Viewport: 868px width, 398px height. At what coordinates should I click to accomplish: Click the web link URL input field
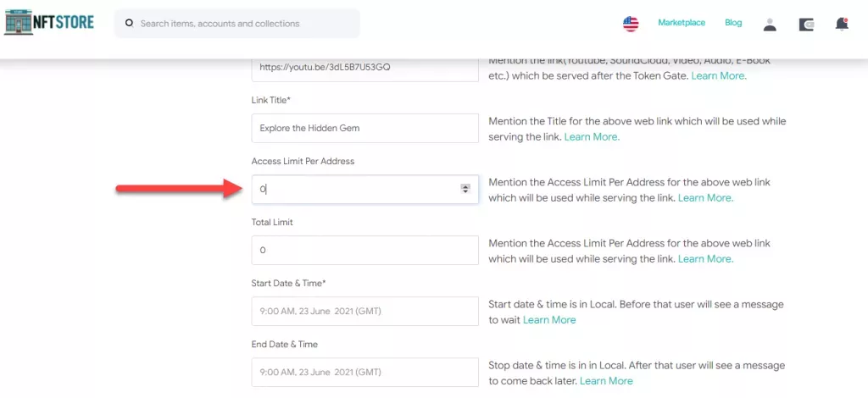[364, 68]
